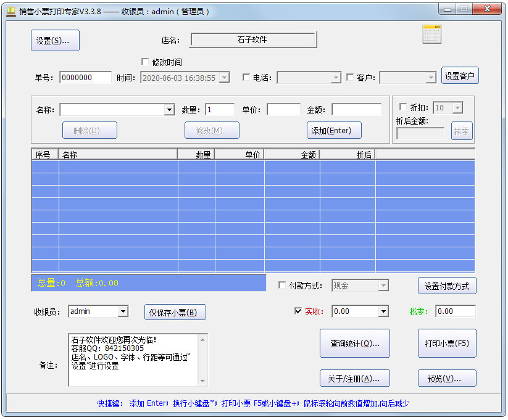Toggle the 折扣 discount checkbox

[x=404, y=107]
